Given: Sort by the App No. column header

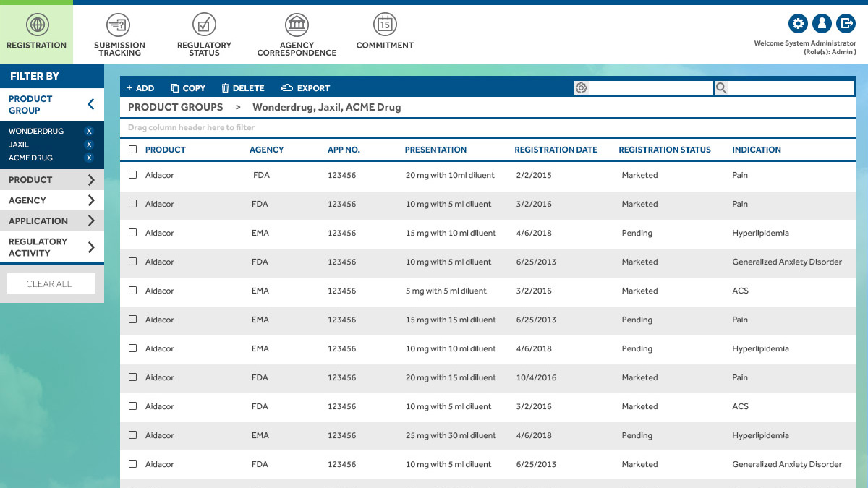Looking at the screenshot, I should pyautogui.click(x=344, y=150).
